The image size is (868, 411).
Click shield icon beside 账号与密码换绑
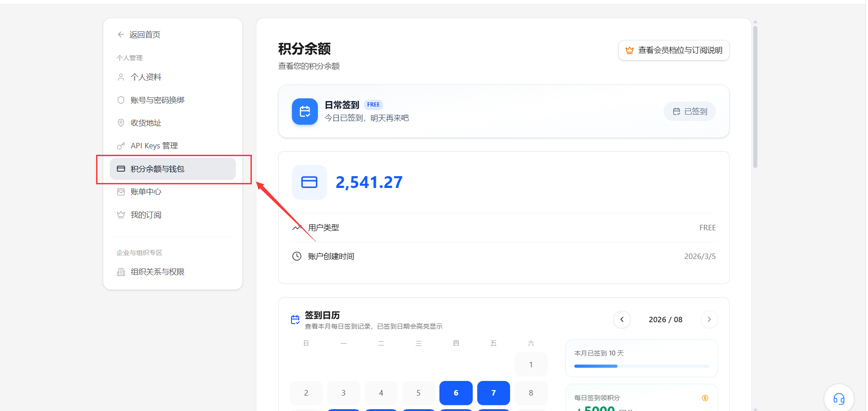121,100
